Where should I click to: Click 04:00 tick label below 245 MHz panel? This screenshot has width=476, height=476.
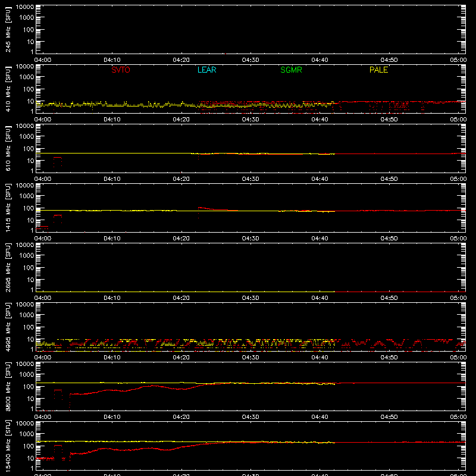tap(43, 60)
